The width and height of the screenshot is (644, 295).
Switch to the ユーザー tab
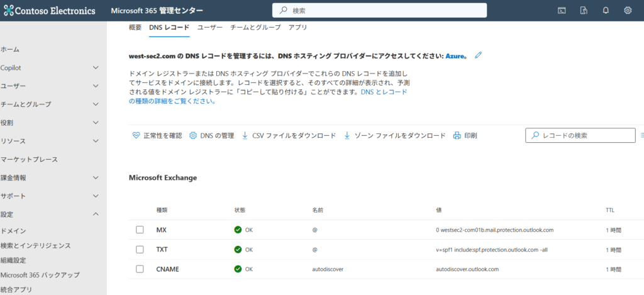[210, 28]
